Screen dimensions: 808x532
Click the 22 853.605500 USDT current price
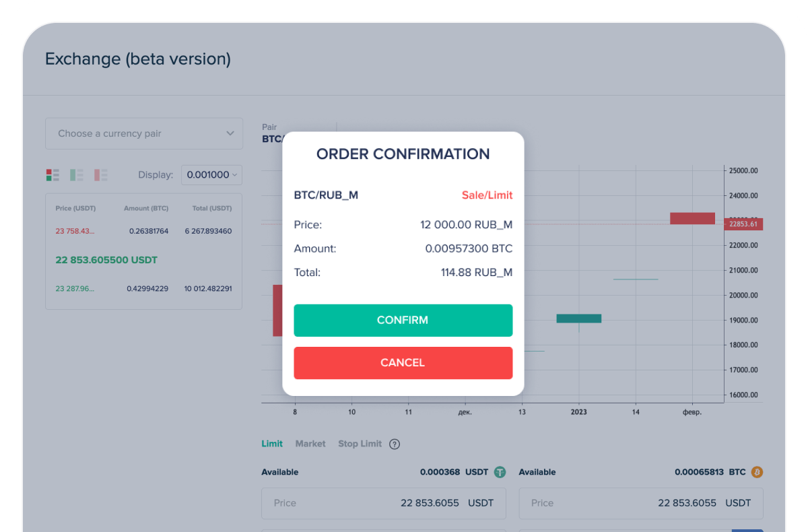tap(106, 260)
